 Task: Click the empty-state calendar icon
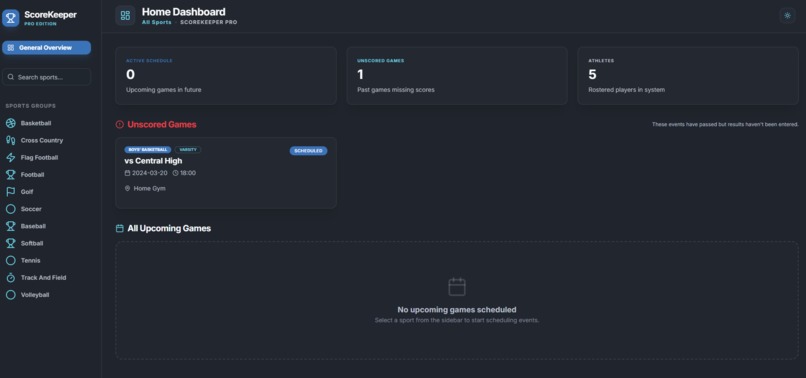tap(457, 287)
